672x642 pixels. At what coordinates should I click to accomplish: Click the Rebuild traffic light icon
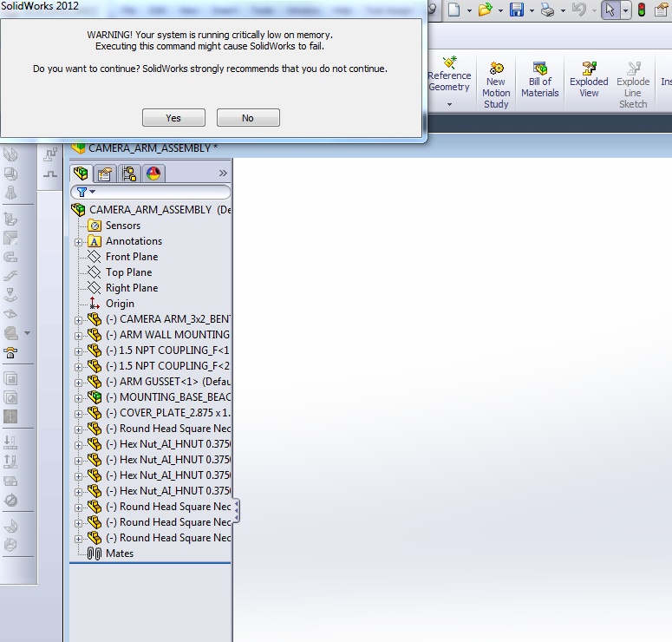[642, 10]
